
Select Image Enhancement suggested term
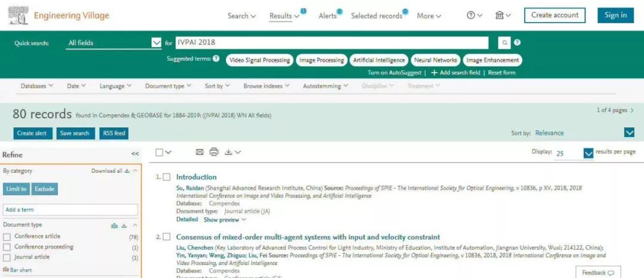[493, 60]
